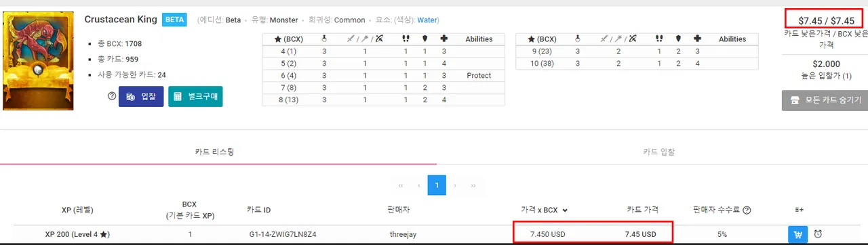This screenshot has width=868, height=245.
Task: Click the question mark beside 입찰 button
Action: click(x=112, y=96)
